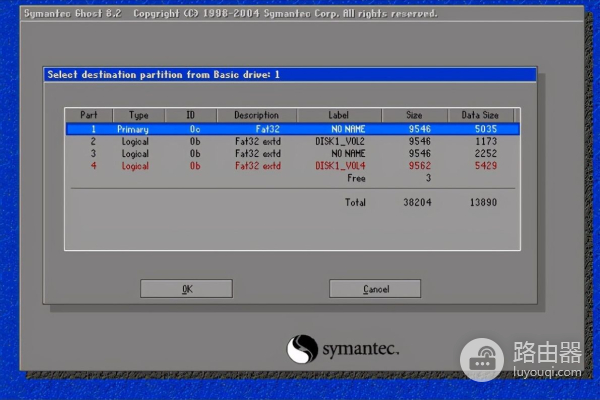Click the Part column header

89,116
